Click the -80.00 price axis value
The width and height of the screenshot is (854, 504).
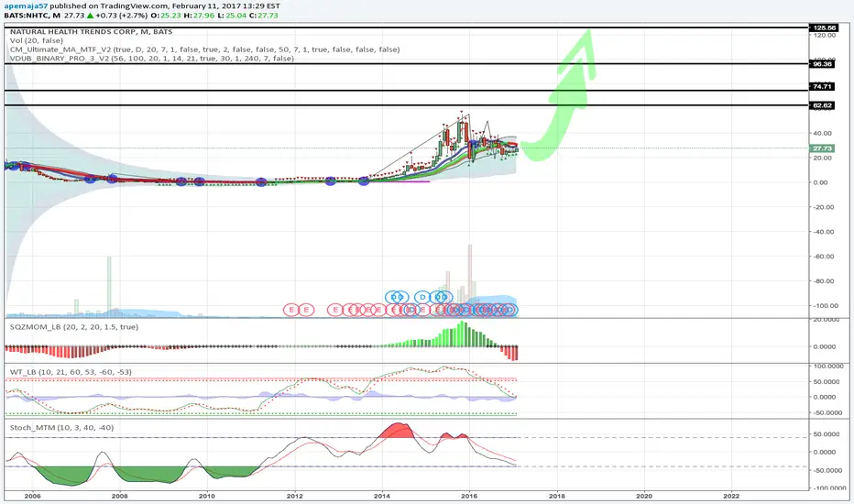click(824, 281)
